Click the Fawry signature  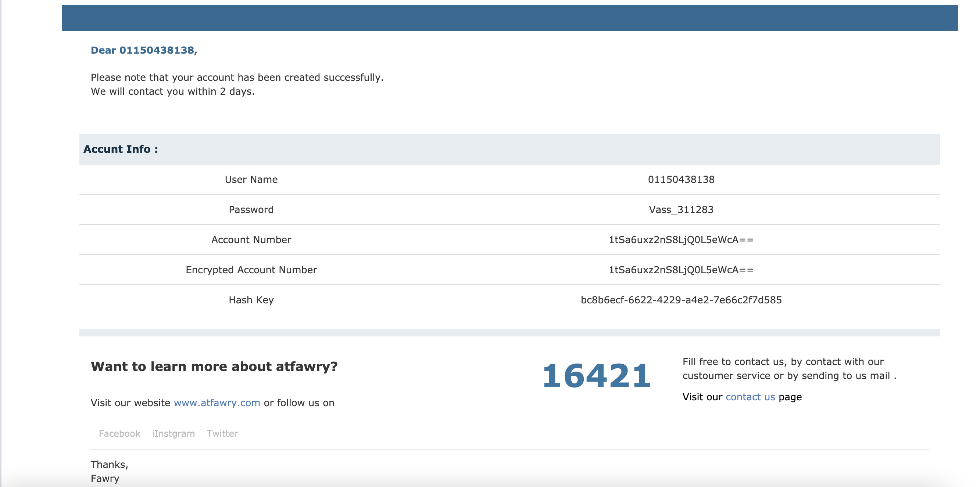(x=105, y=479)
